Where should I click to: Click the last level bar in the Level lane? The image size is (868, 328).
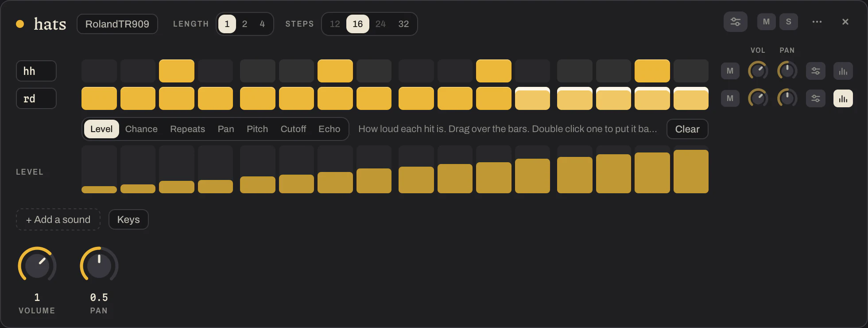691,170
